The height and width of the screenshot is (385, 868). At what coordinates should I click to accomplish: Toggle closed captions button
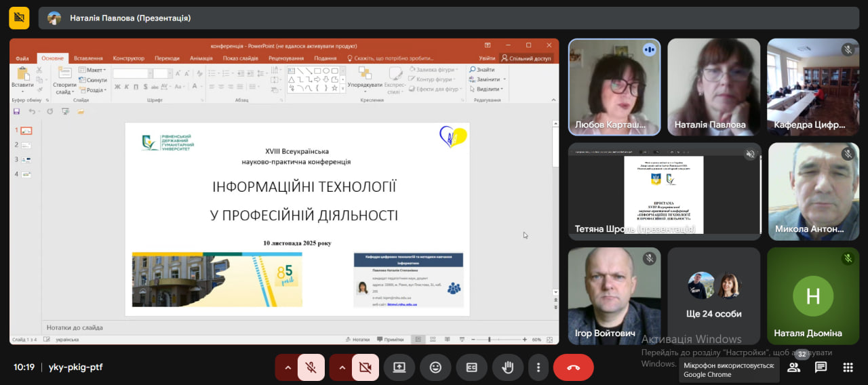pos(471,367)
